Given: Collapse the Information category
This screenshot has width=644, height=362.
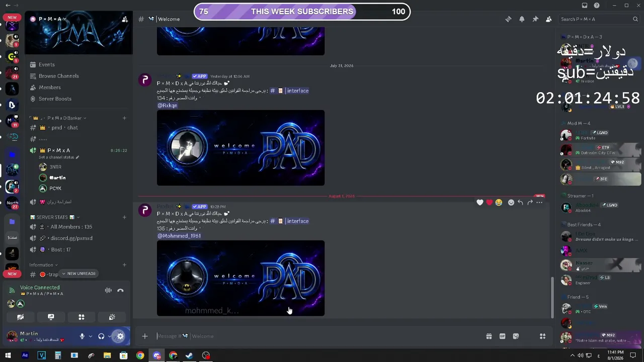Looking at the screenshot, I should [43, 265].
